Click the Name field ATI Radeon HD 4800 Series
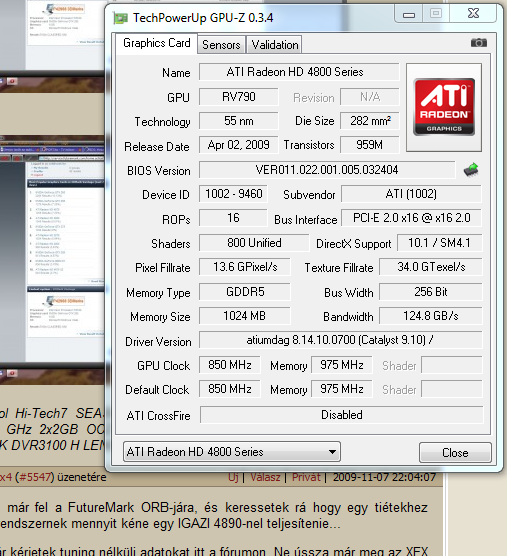Viewport: 507px width, 556px height. click(x=299, y=72)
